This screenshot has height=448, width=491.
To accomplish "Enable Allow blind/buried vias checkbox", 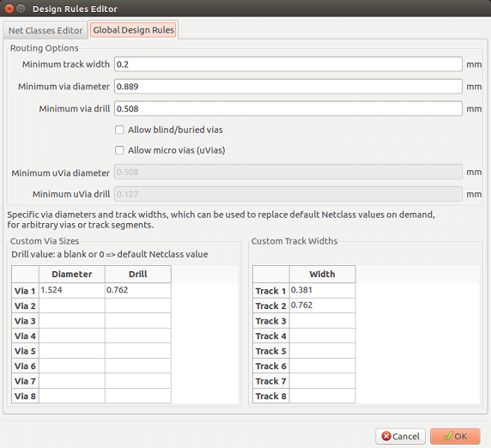I will [119, 130].
